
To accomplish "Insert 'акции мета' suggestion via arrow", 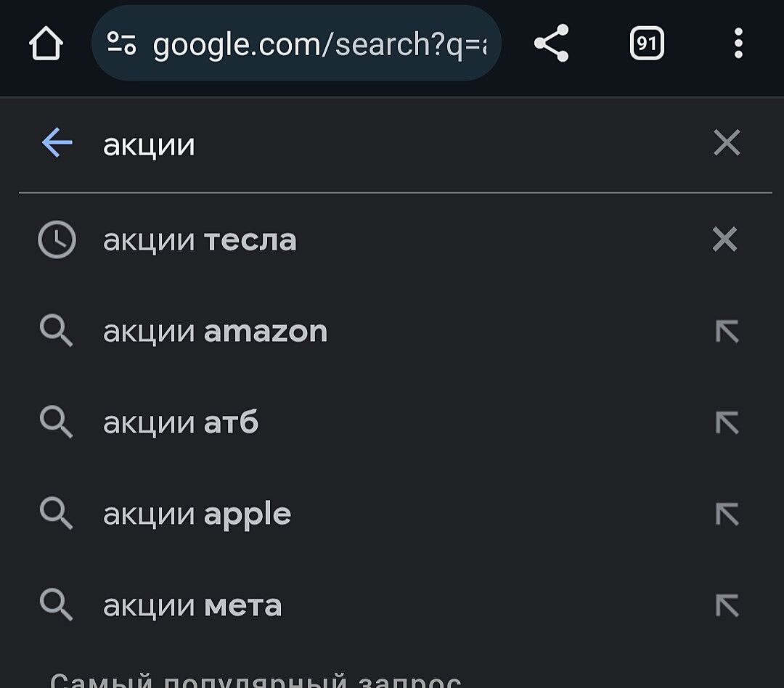I will pos(727,606).
